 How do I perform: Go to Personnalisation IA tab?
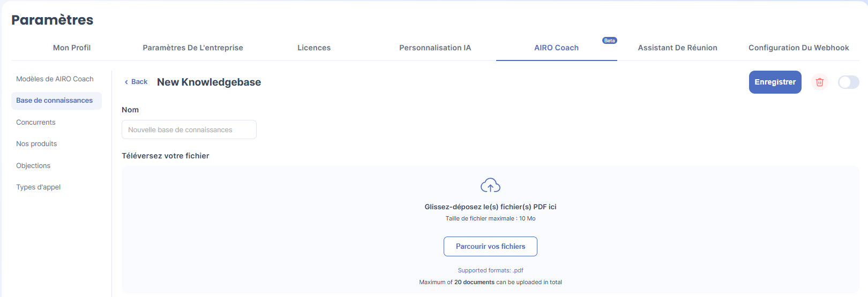[435, 48]
